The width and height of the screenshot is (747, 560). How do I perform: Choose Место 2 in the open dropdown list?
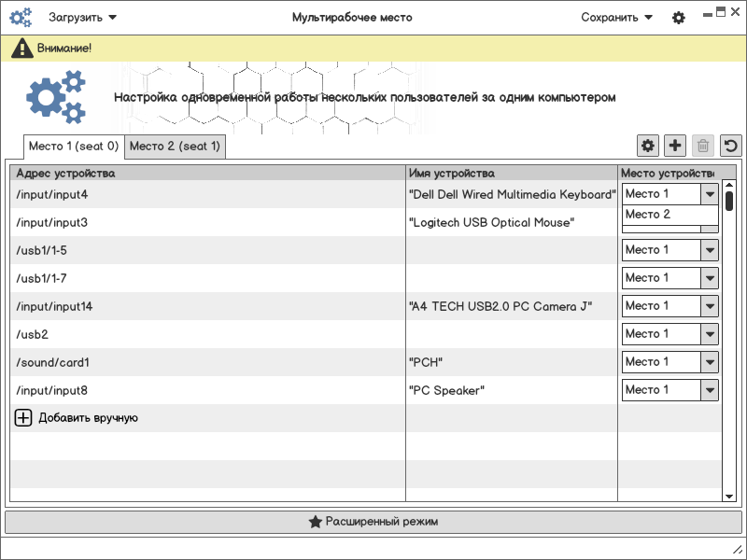pos(669,215)
